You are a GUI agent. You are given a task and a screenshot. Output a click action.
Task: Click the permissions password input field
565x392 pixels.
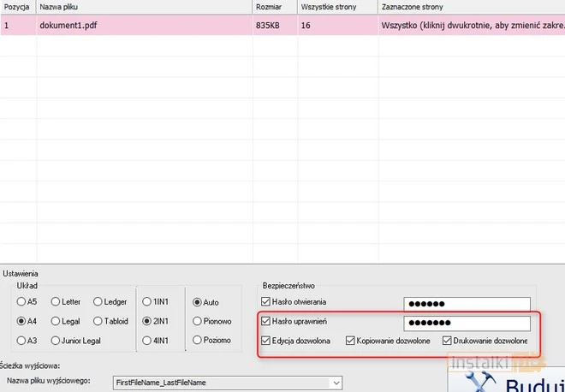(467, 323)
